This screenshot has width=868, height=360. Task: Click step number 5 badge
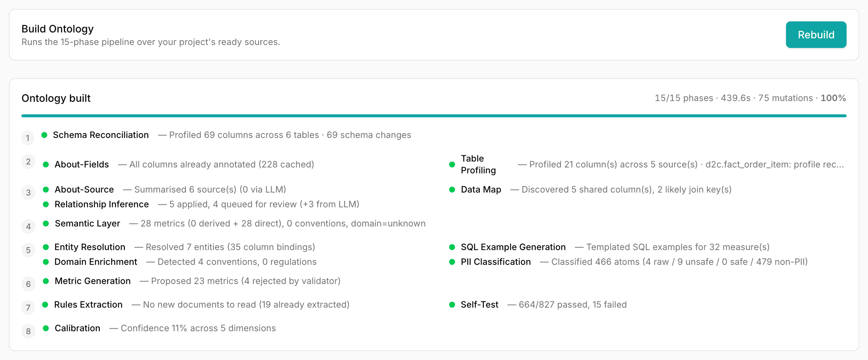point(28,250)
